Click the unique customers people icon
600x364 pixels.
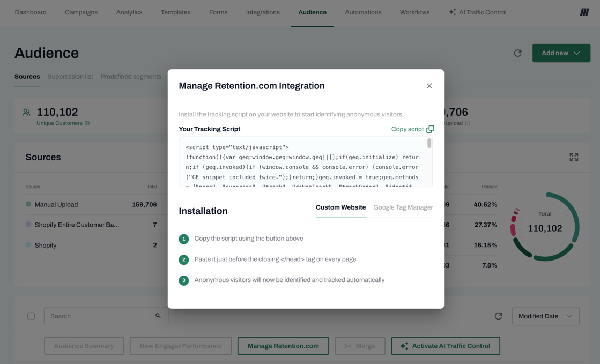[x=26, y=113]
